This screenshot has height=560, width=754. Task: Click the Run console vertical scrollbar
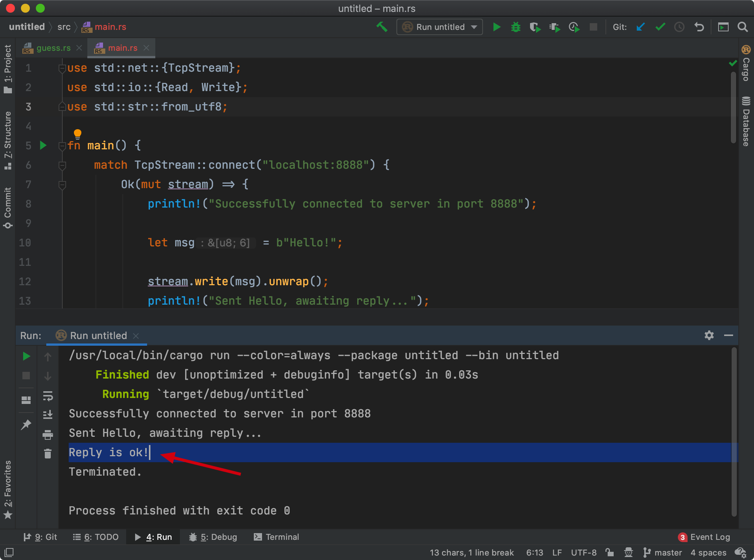[734, 429]
